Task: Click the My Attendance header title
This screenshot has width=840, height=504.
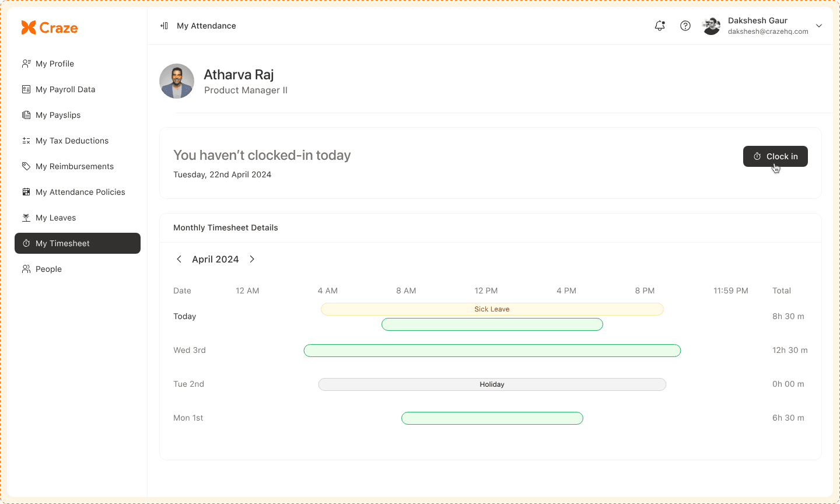Action: pyautogui.click(x=206, y=26)
